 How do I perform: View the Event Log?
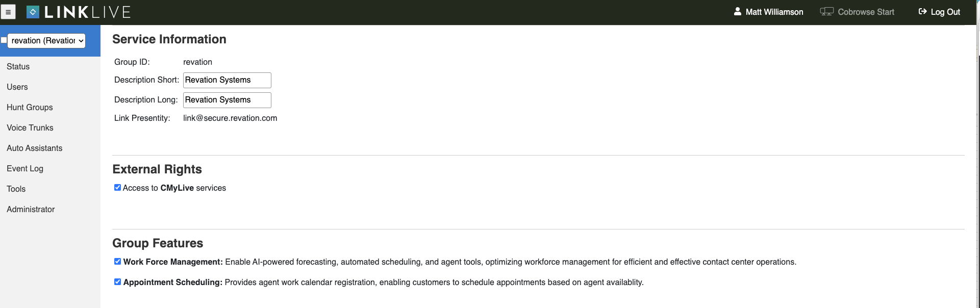pos(25,168)
